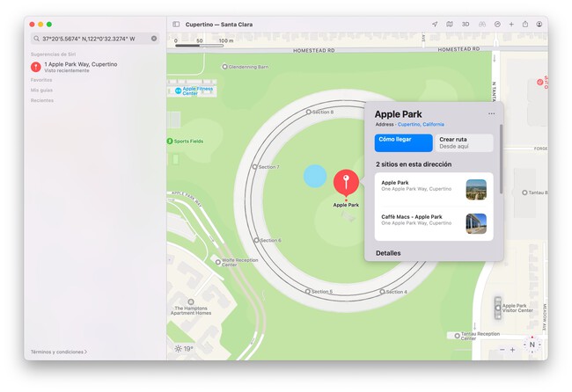
Task: Open Cupertino, California address link
Action: tap(421, 125)
